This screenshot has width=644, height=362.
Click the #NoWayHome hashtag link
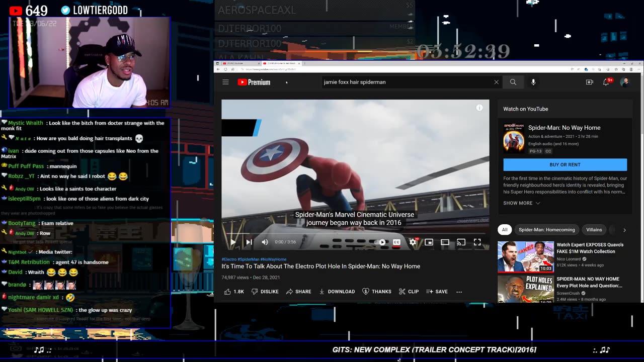(273, 259)
